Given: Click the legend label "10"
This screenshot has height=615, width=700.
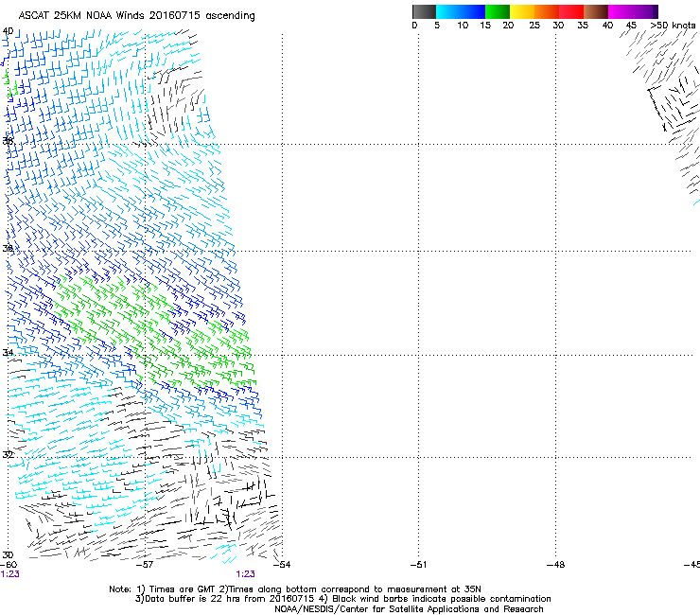Looking at the screenshot, I should [463, 26].
